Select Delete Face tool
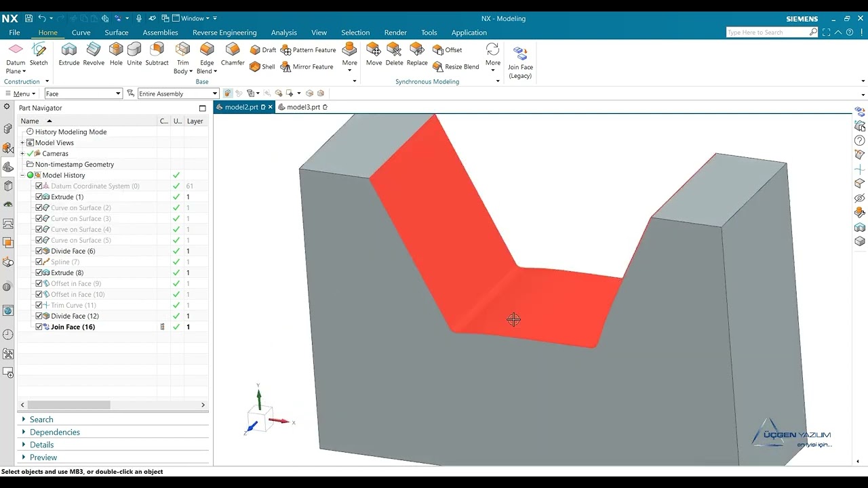The width and height of the screenshot is (868, 488). click(x=394, y=54)
